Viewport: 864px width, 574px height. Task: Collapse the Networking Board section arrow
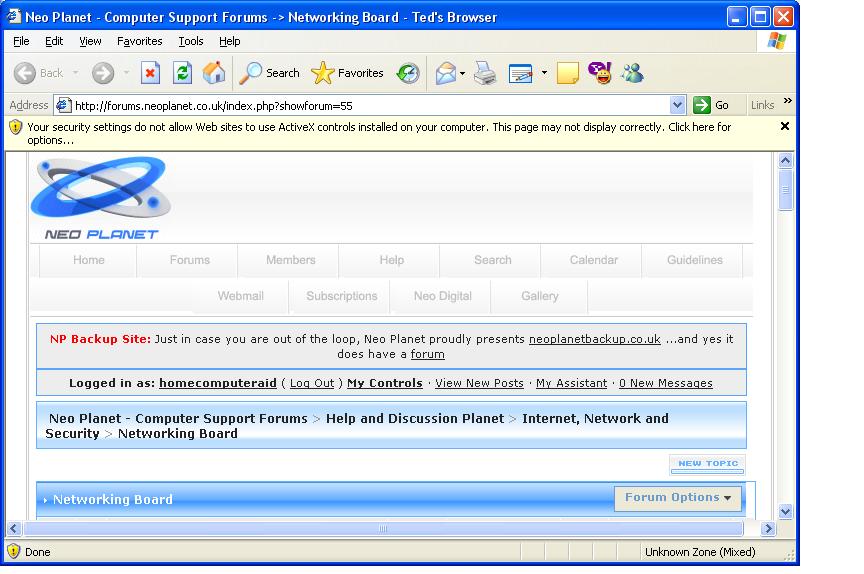[45, 500]
